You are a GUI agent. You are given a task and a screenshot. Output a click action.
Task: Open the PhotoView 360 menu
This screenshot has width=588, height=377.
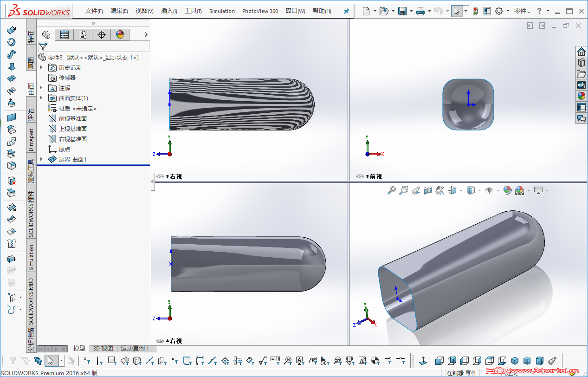(260, 11)
